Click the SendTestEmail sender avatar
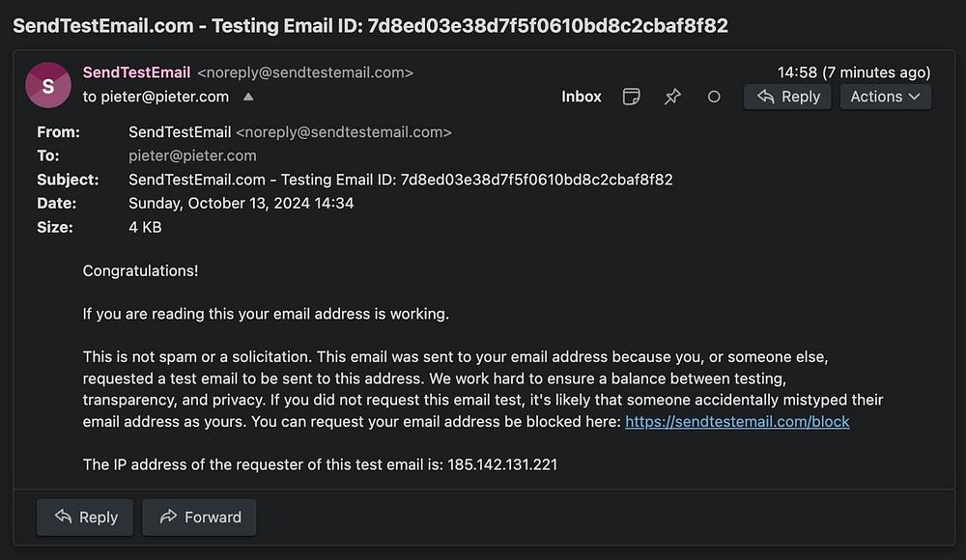 click(x=48, y=85)
